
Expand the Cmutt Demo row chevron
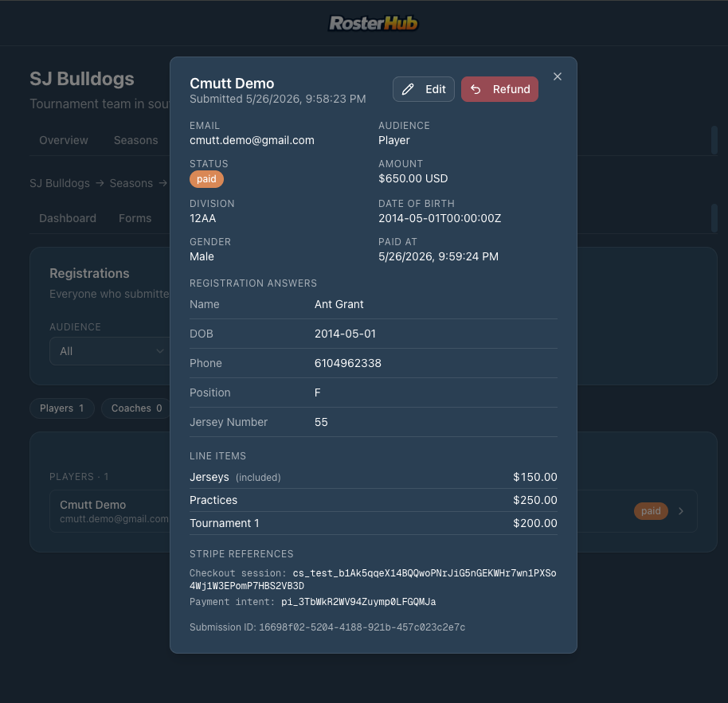681,511
